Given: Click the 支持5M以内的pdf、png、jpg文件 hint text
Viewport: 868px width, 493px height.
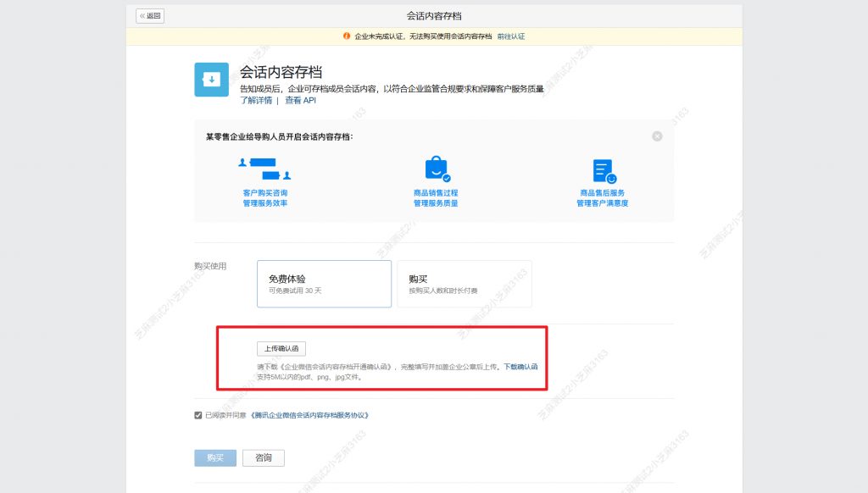Looking at the screenshot, I should (310, 377).
